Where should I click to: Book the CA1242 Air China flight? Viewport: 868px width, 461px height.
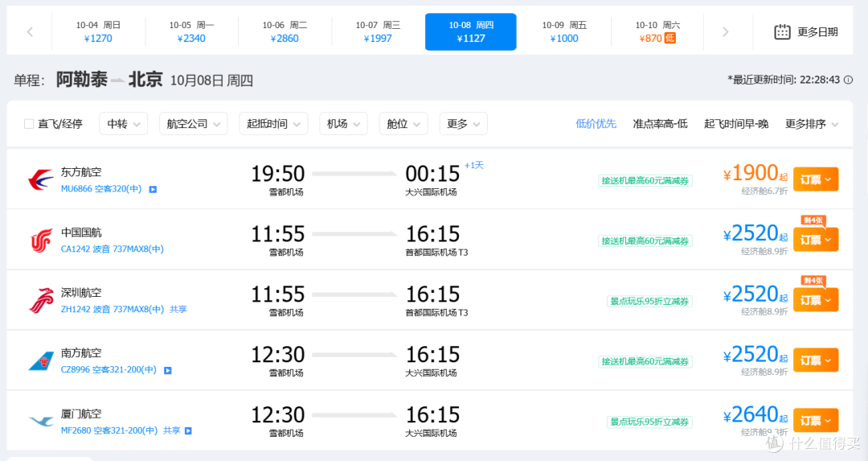tap(816, 240)
